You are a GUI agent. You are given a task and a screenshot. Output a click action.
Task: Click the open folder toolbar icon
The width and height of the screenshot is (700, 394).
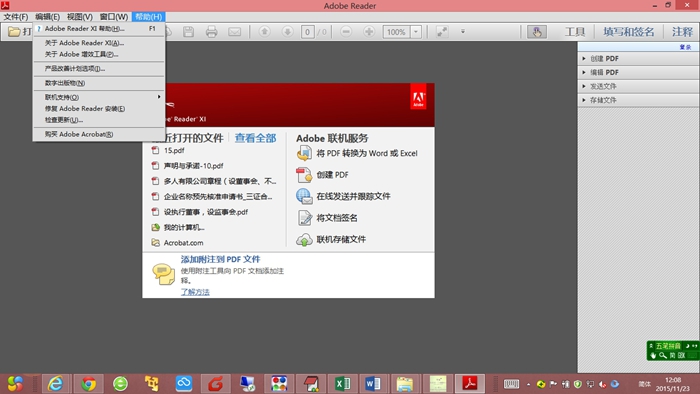coord(15,32)
